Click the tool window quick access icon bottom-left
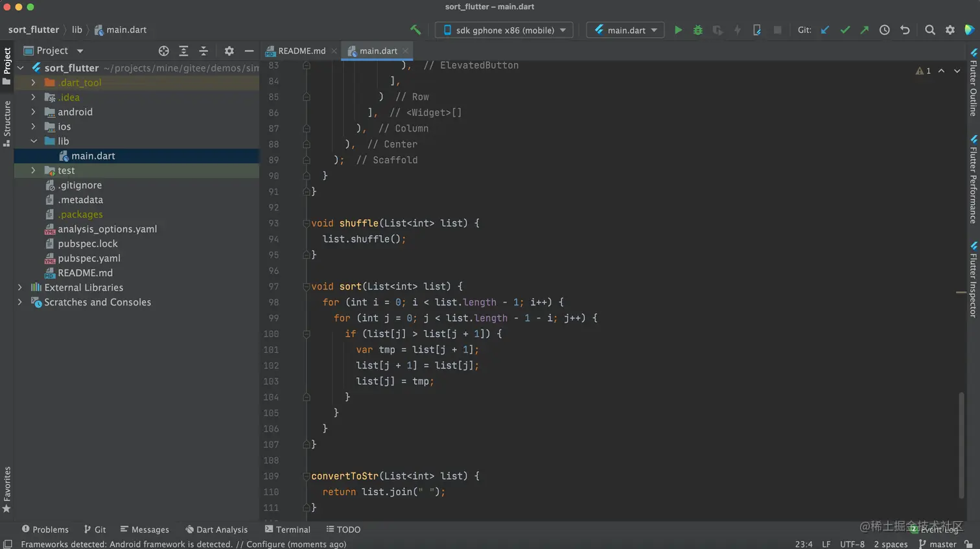The image size is (980, 549). (x=7, y=544)
